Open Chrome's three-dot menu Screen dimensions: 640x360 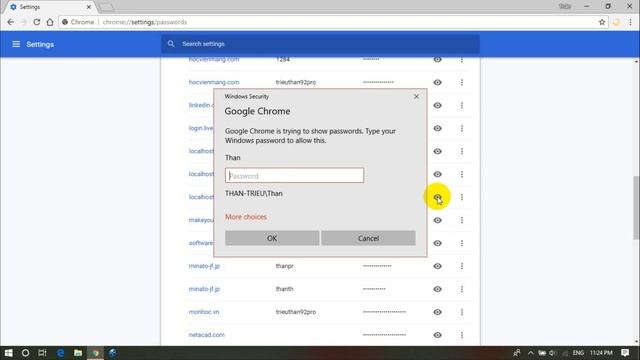click(630, 22)
